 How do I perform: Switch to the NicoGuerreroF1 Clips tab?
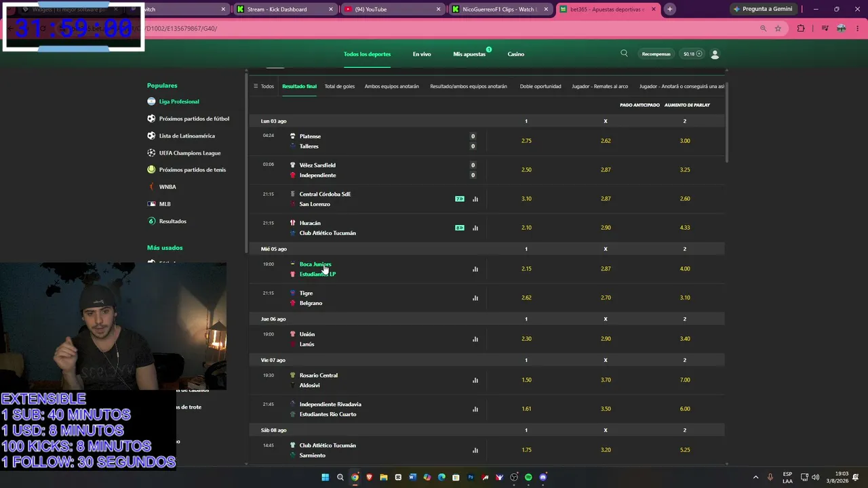(501, 9)
